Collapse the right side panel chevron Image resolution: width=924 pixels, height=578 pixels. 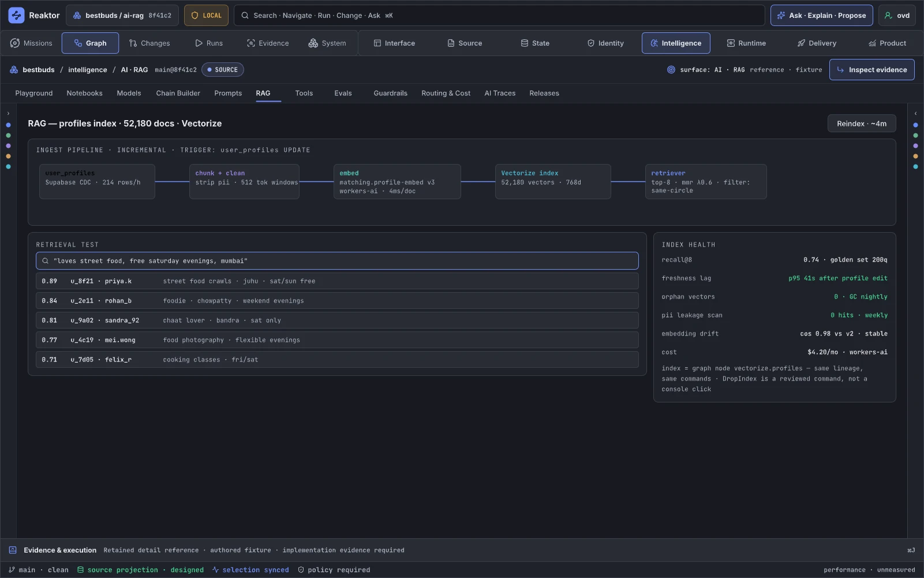click(x=915, y=114)
